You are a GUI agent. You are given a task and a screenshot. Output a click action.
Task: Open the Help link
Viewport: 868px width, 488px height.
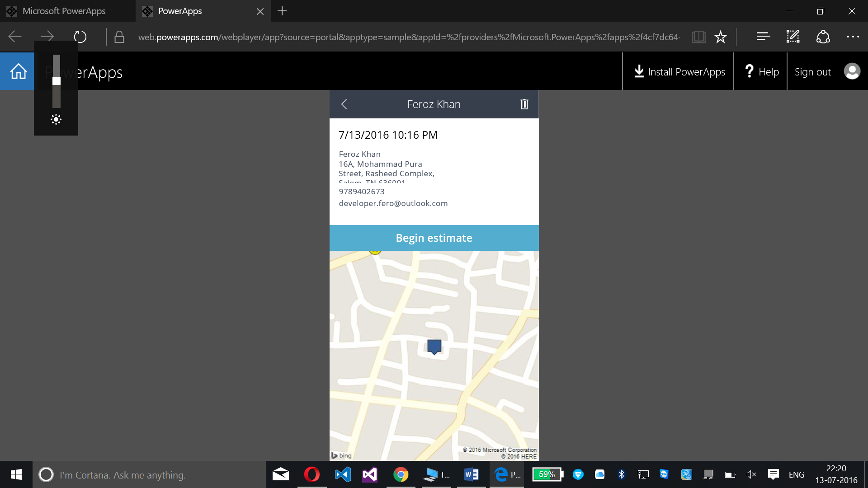coord(762,72)
